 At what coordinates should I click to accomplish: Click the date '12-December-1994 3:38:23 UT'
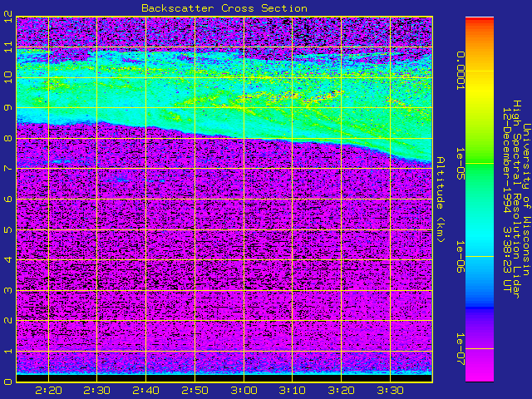[x=506, y=199]
